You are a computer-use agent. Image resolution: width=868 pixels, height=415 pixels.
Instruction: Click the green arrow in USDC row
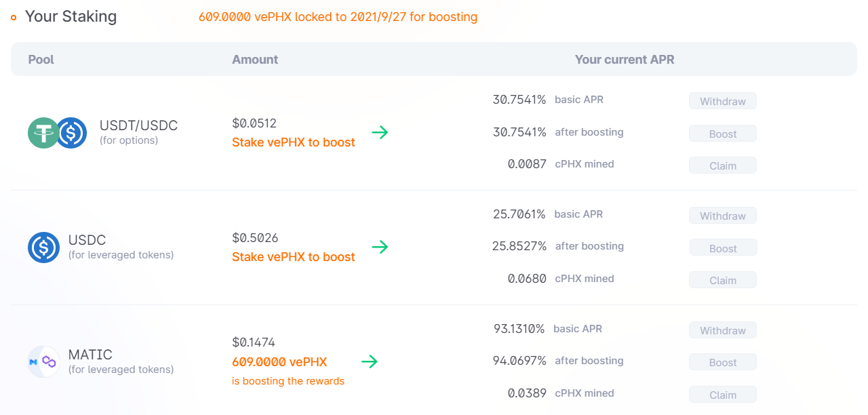point(380,247)
